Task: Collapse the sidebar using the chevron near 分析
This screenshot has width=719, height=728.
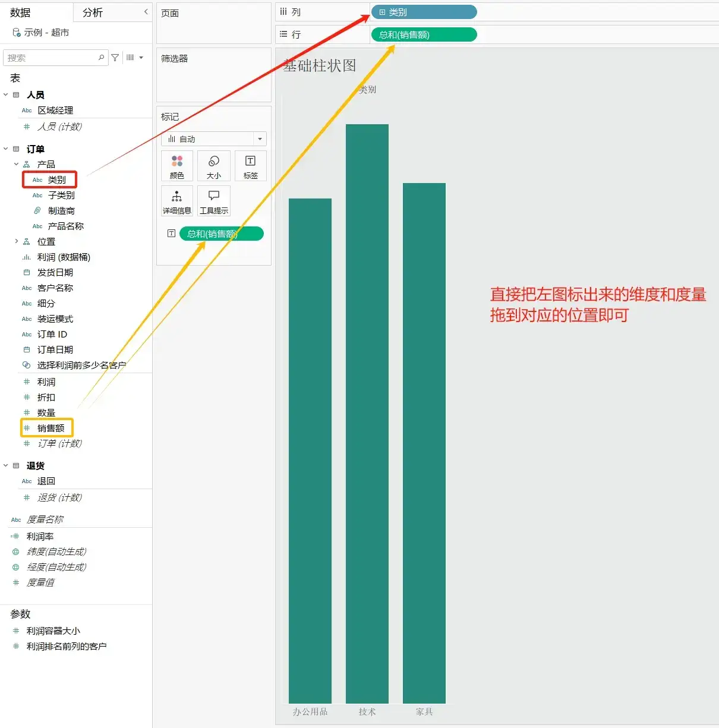Action: point(146,11)
